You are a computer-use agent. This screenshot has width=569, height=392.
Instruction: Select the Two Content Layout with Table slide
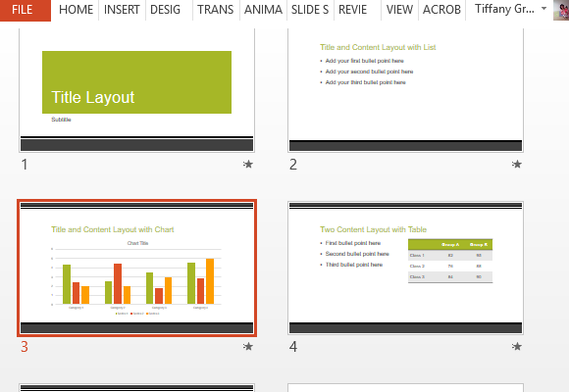[406, 268]
